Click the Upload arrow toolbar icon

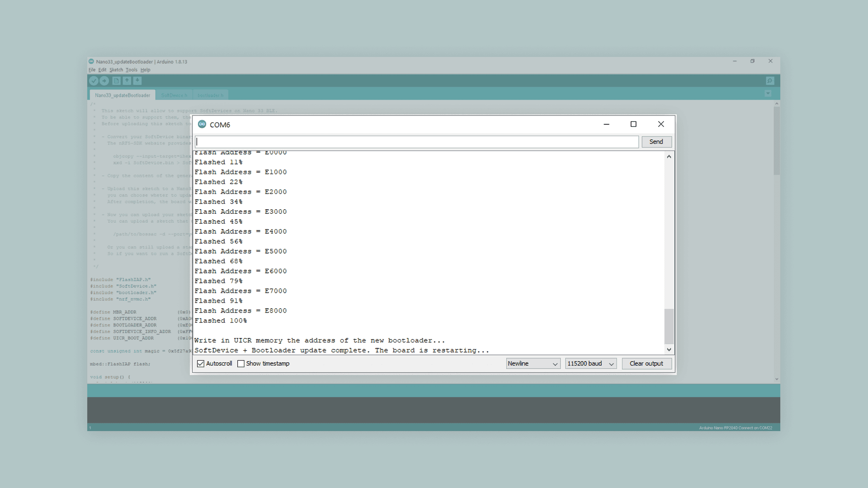click(x=104, y=80)
